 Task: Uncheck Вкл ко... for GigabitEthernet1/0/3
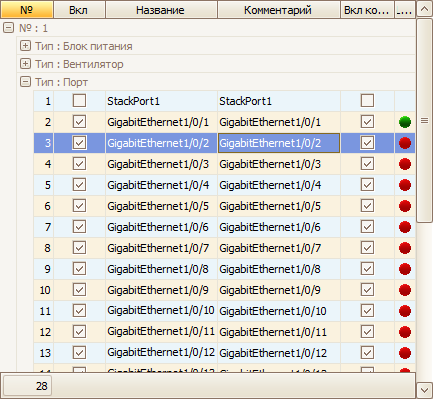(367, 164)
